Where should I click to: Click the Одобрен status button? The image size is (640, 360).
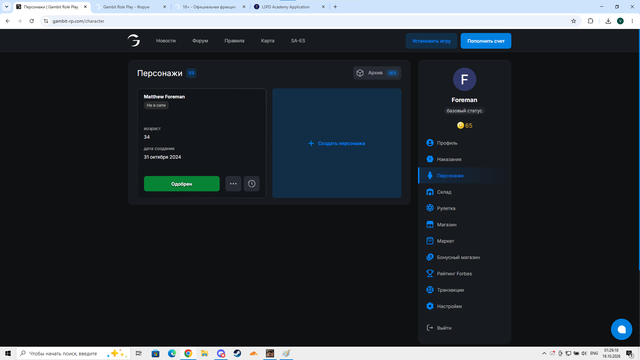pos(182,184)
